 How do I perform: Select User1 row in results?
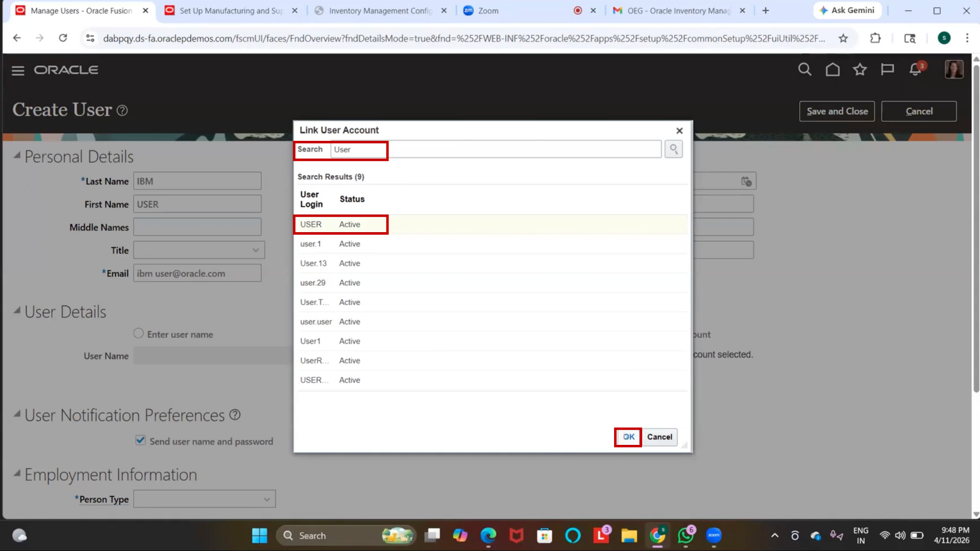(x=493, y=341)
